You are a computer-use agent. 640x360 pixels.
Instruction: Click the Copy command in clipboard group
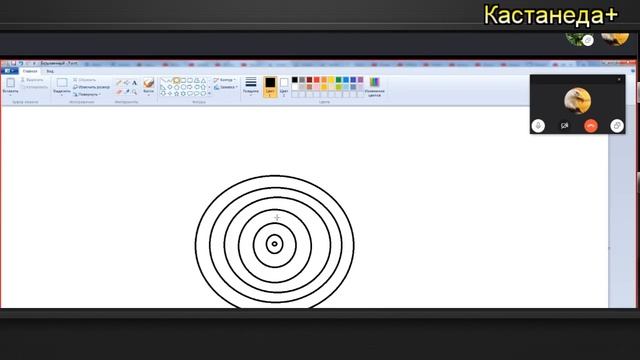tap(34, 87)
